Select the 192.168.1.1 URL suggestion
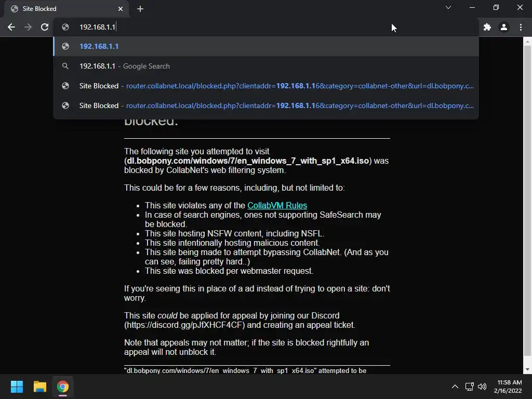The width and height of the screenshot is (532, 399). (x=266, y=46)
